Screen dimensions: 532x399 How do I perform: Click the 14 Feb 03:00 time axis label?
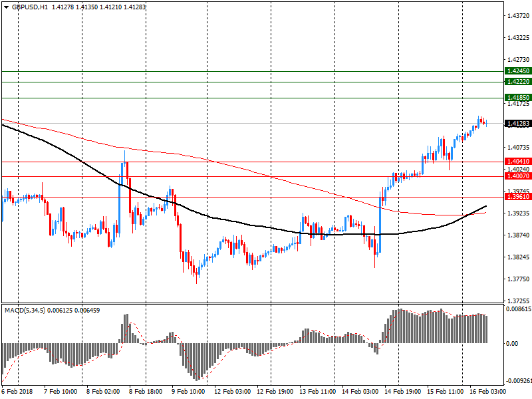click(x=360, y=392)
